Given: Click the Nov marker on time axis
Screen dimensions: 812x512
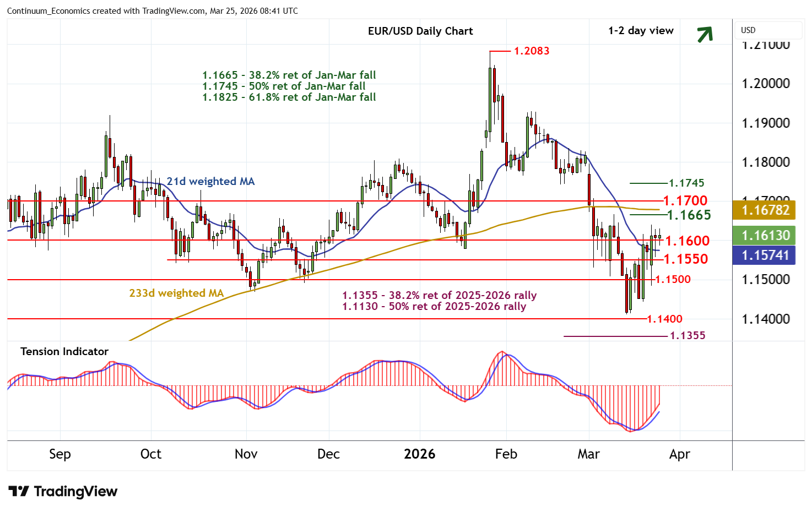Looking at the screenshot, I should point(246,454).
